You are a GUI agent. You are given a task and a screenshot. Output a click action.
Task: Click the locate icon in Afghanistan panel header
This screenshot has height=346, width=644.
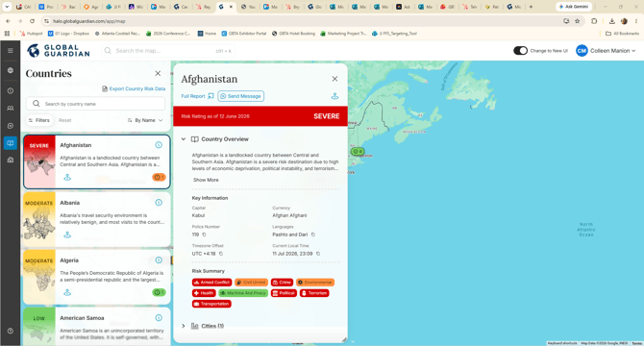click(334, 96)
